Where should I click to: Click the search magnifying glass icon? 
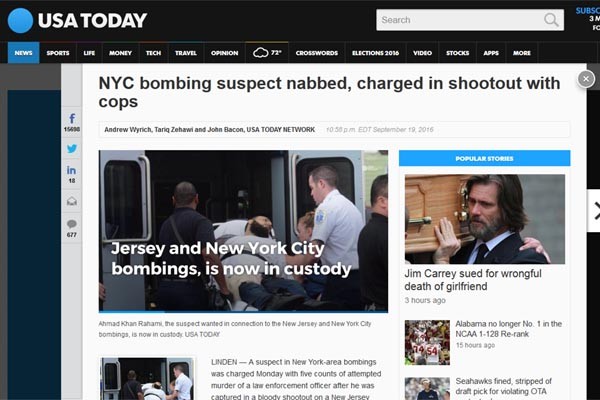pyautogui.click(x=551, y=20)
